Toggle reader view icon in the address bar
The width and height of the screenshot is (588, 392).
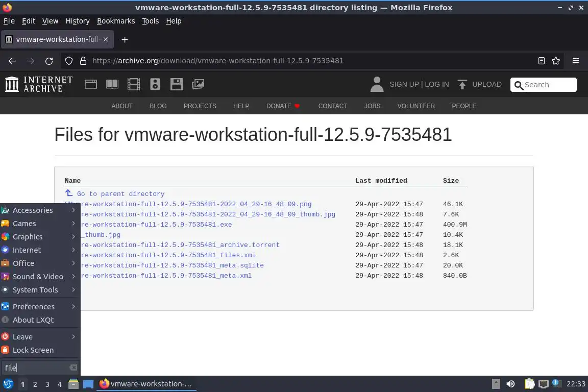coord(541,61)
